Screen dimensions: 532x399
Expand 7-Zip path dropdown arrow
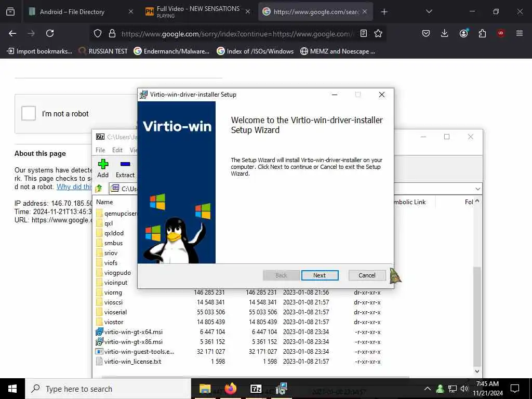tap(478, 189)
